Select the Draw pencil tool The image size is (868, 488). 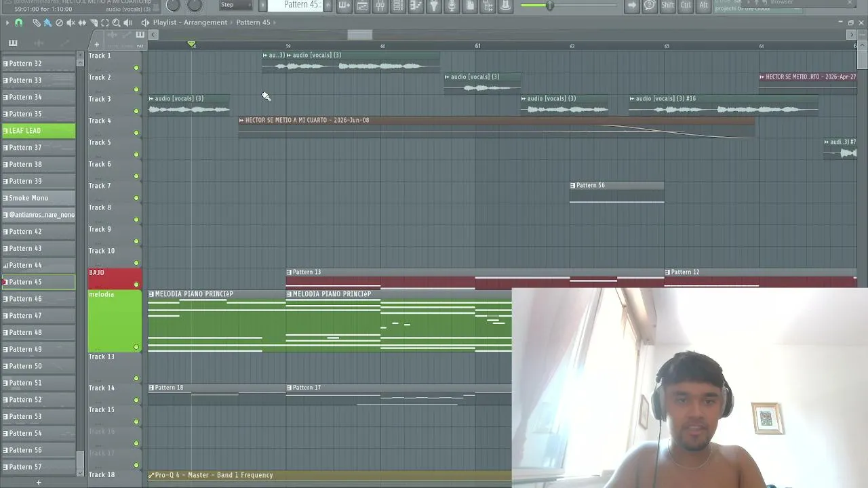(36, 22)
